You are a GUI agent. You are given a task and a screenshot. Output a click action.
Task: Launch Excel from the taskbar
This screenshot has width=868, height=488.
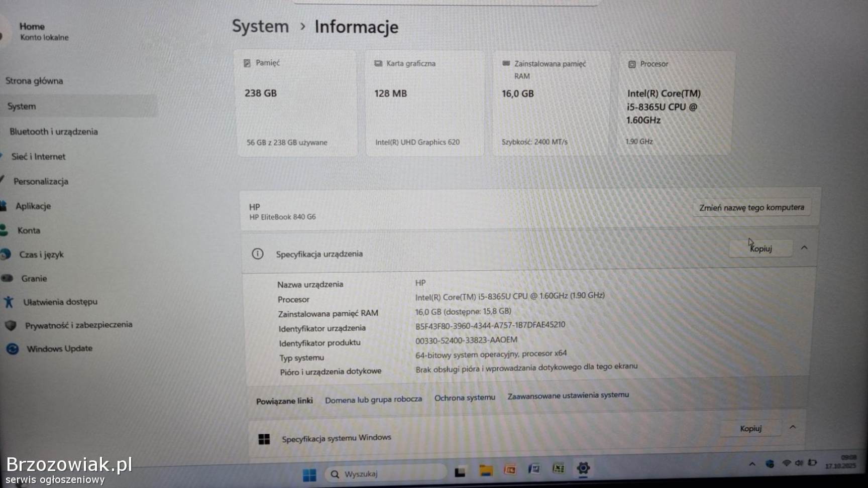pos(558,468)
